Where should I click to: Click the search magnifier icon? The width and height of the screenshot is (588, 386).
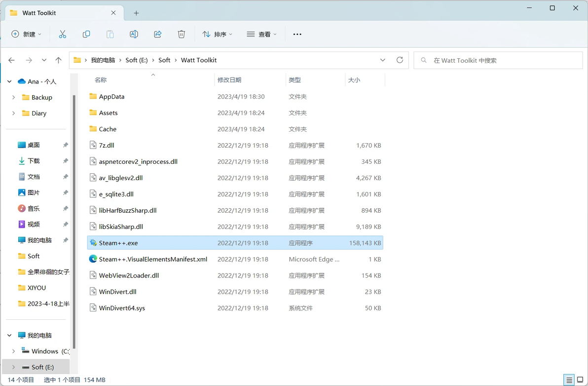(424, 60)
